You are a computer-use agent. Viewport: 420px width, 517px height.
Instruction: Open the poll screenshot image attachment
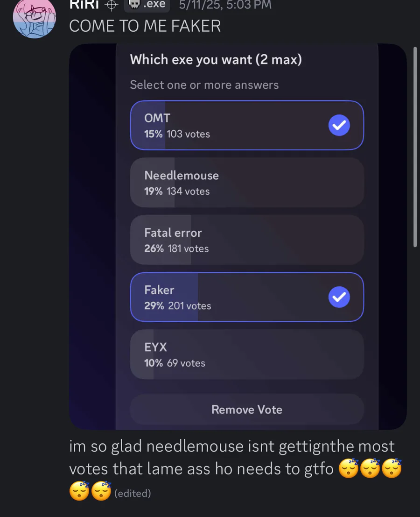point(238,237)
